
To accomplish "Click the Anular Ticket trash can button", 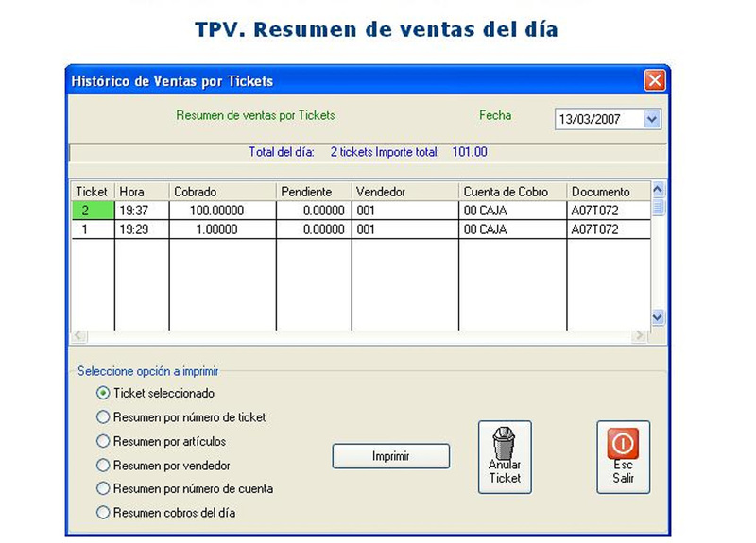I will pyautogui.click(x=505, y=457).
